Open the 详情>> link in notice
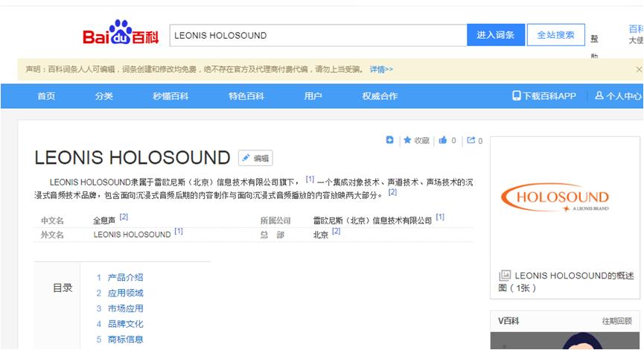The width and height of the screenshot is (644, 350). point(381,69)
